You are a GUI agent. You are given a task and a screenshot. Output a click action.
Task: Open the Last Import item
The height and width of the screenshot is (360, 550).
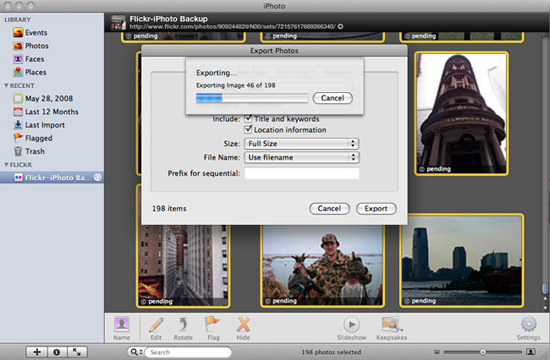click(39, 125)
